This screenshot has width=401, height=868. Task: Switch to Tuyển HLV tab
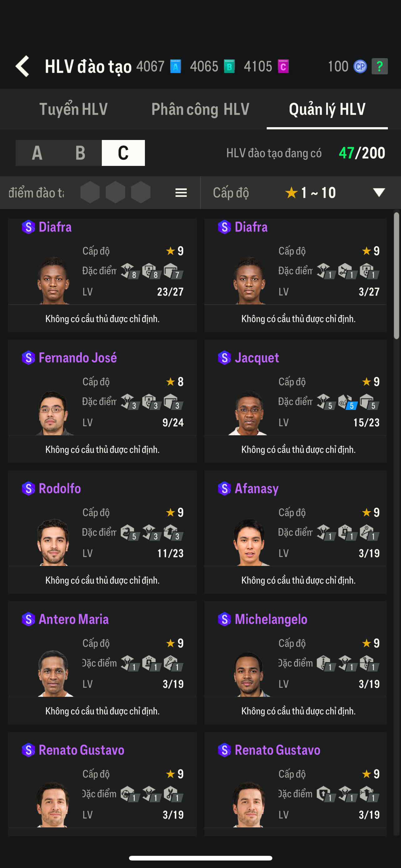pyautogui.click(x=73, y=109)
